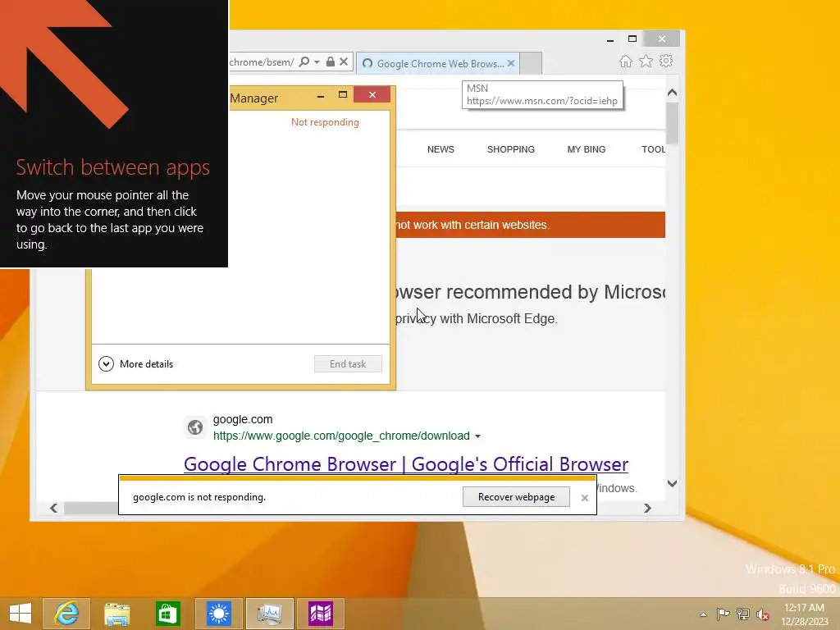Expand the address bar autocomplete dropdown

[317, 62]
